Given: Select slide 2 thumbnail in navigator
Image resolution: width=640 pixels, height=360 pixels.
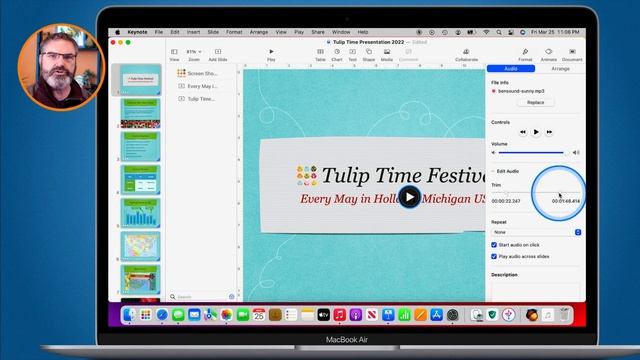Looking at the screenshot, I should click(140, 113).
